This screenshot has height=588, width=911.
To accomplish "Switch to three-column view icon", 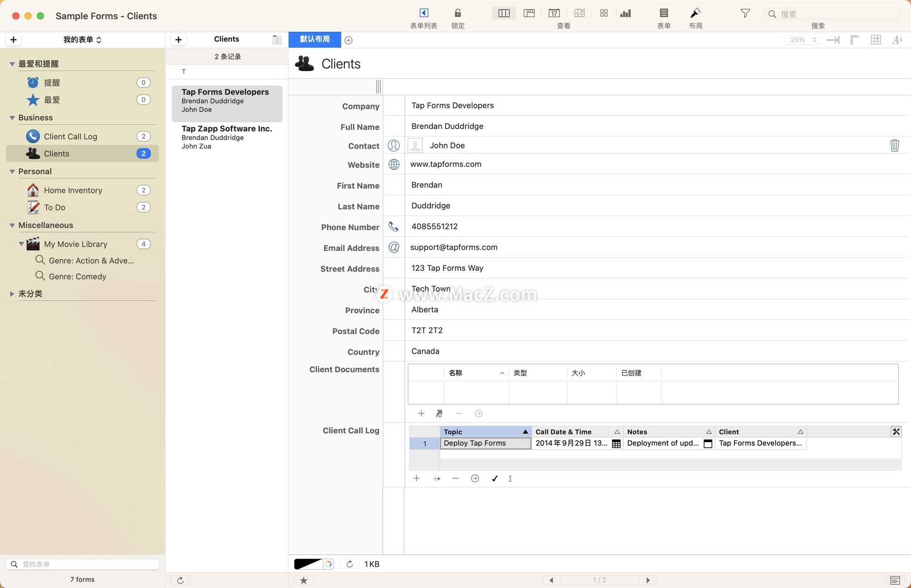I will point(504,13).
